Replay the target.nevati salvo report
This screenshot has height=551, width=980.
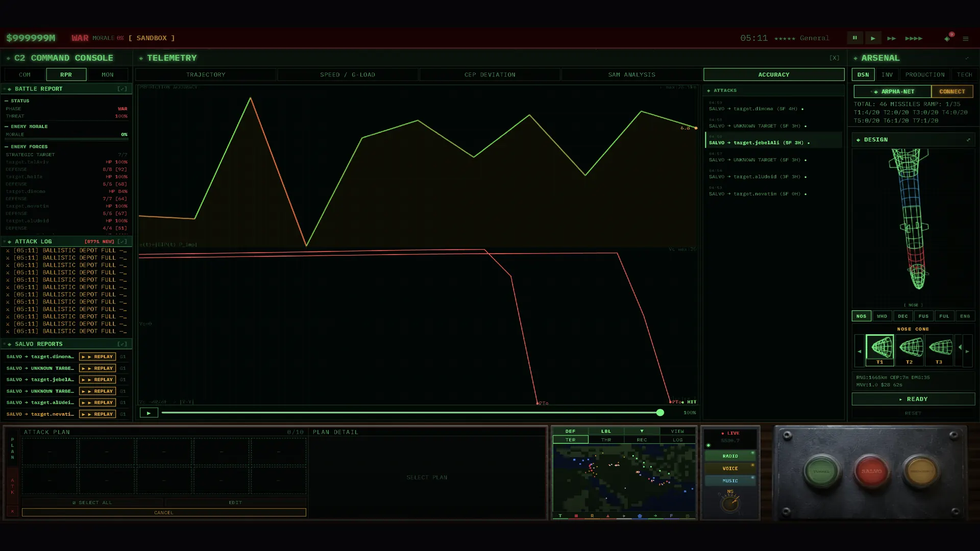point(97,414)
